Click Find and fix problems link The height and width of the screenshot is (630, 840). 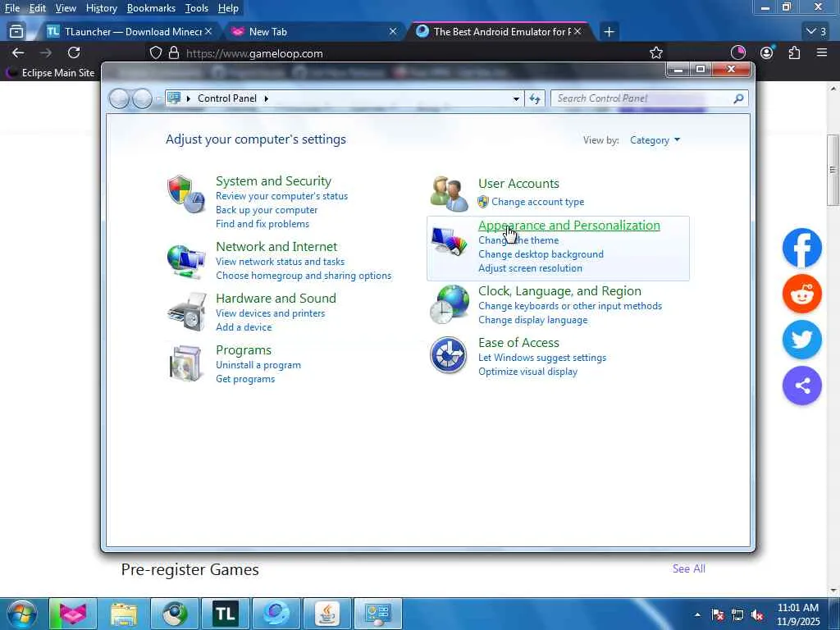coord(262,224)
